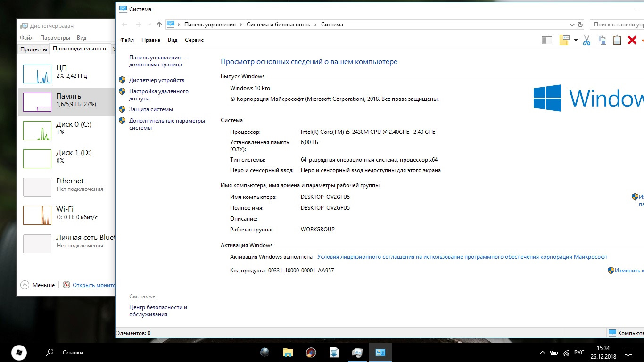644x362 pixels.
Task: Select Диск 1 (D:) performance item
Action: pyautogui.click(x=66, y=158)
